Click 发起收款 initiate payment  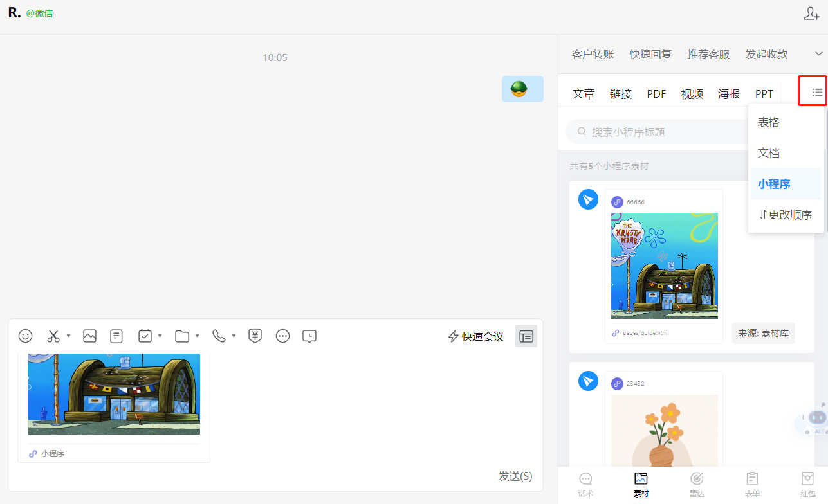[x=766, y=55]
